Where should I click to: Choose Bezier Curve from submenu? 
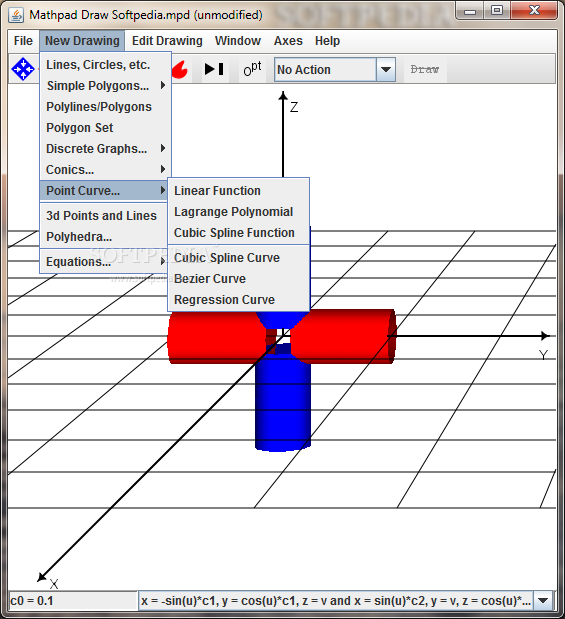click(238, 279)
